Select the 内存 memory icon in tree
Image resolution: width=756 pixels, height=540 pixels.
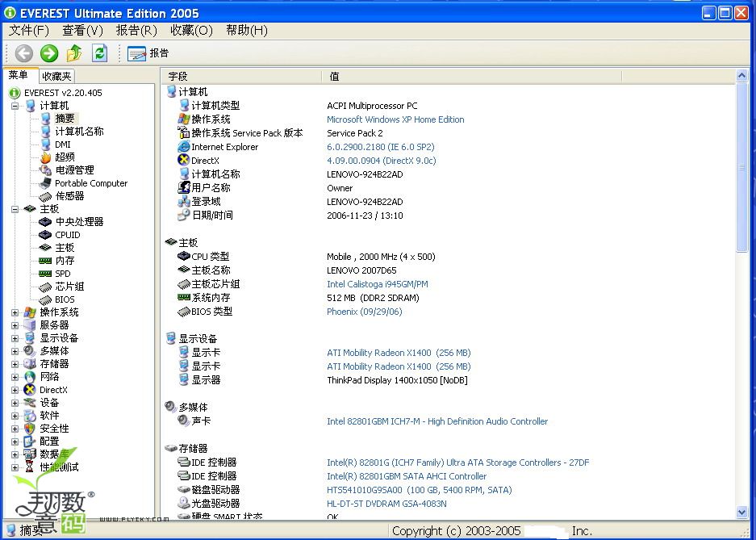pyautogui.click(x=45, y=261)
